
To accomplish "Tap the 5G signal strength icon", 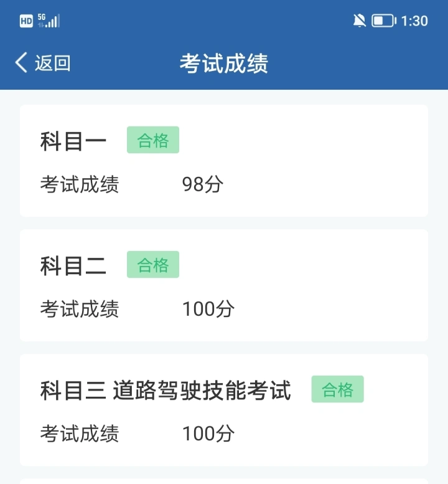I will tap(49, 21).
